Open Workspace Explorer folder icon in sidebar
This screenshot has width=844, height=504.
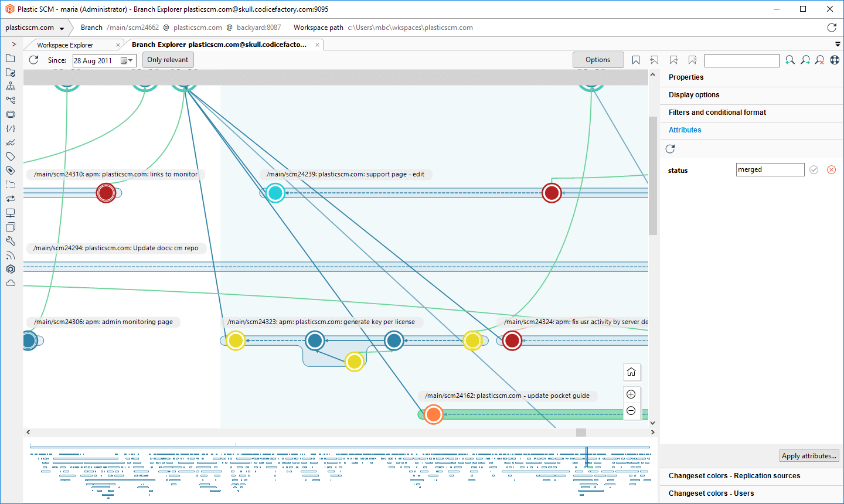[x=10, y=58]
